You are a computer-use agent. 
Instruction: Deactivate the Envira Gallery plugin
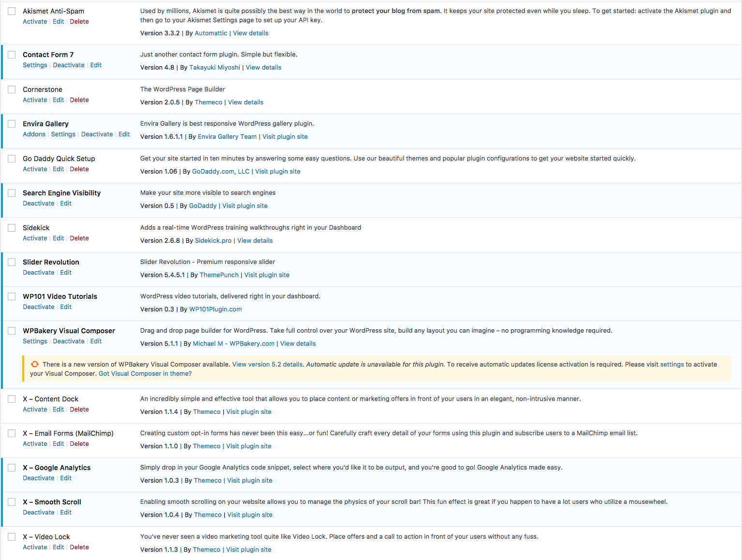point(97,134)
